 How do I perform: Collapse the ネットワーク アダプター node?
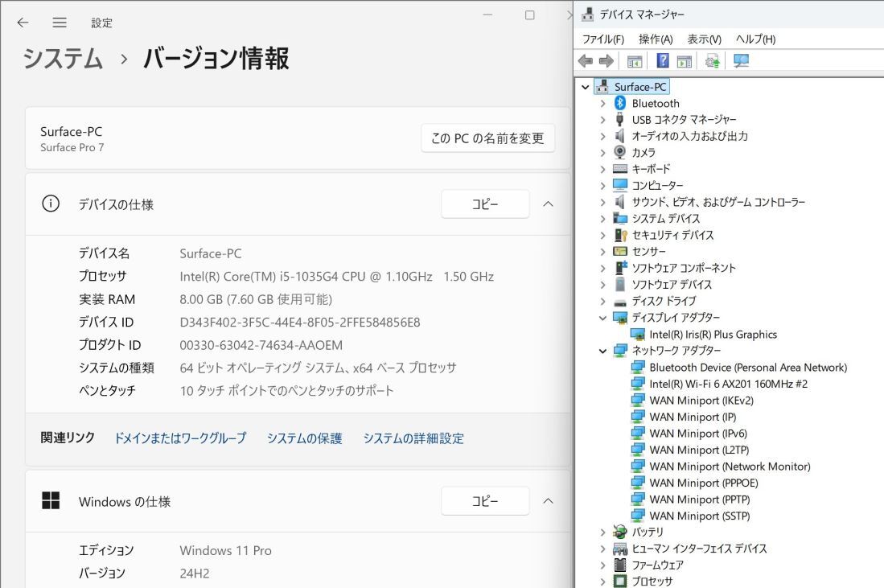[x=602, y=351]
